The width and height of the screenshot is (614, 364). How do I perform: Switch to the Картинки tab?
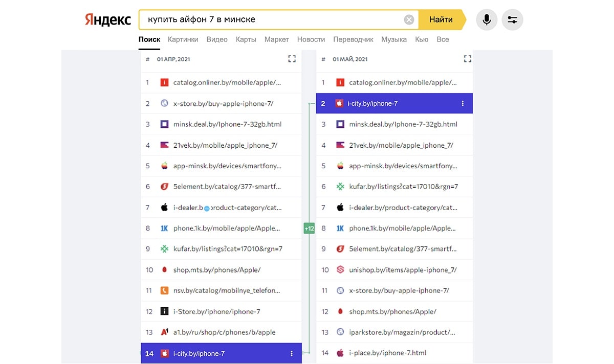[x=183, y=39]
